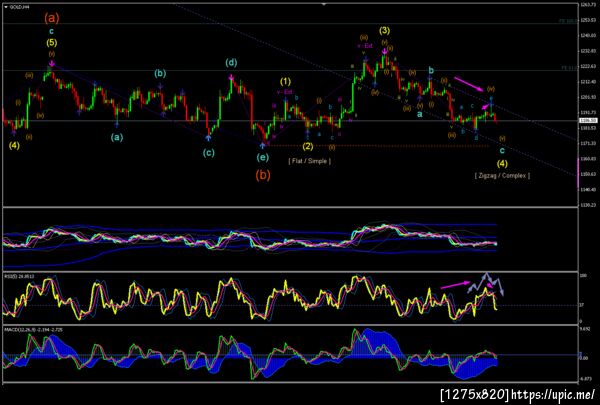
Task: Select the blue up-arrow marker above cyan (c)
Action: click(209, 138)
